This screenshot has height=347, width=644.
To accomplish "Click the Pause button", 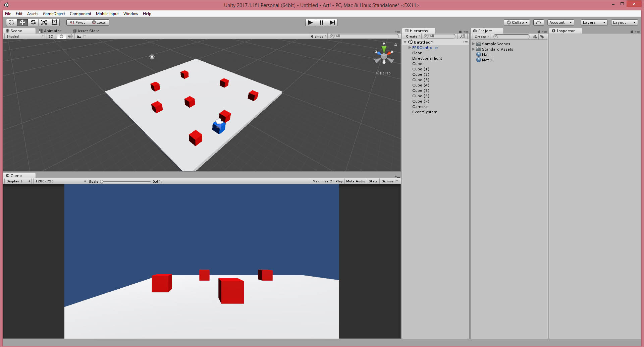I will click(x=321, y=22).
